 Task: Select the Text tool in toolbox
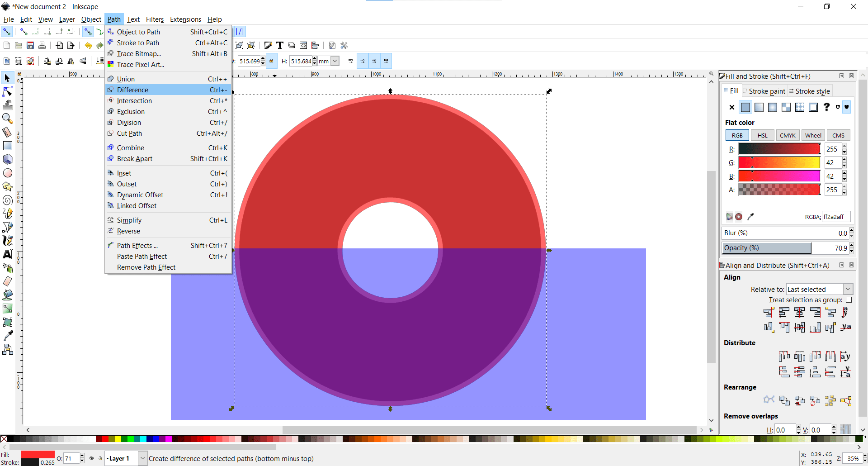pos(8,254)
